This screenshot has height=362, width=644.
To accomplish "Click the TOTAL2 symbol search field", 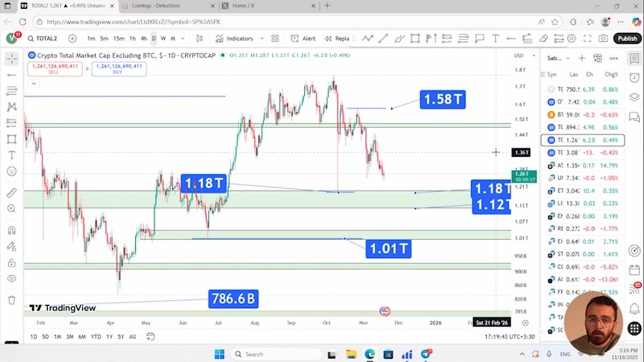I will (44, 39).
